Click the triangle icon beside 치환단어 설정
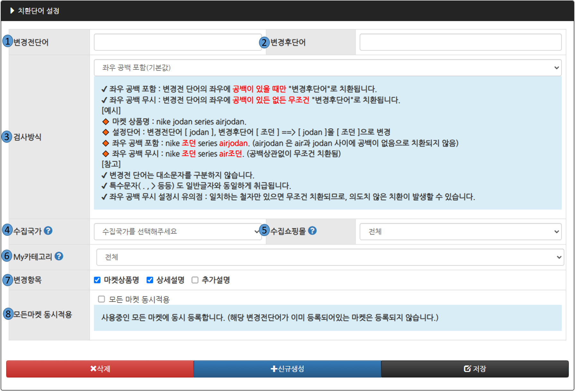This screenshot has width=575, height=392. [12, 11]
